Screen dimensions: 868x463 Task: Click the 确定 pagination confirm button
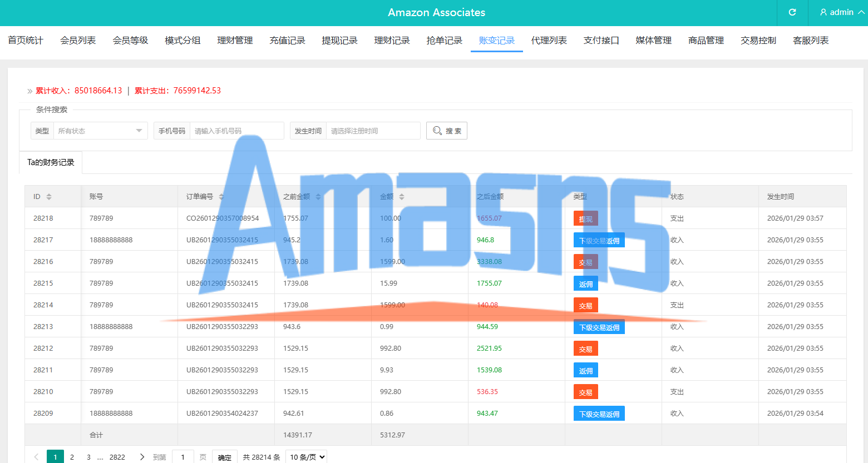225,457
